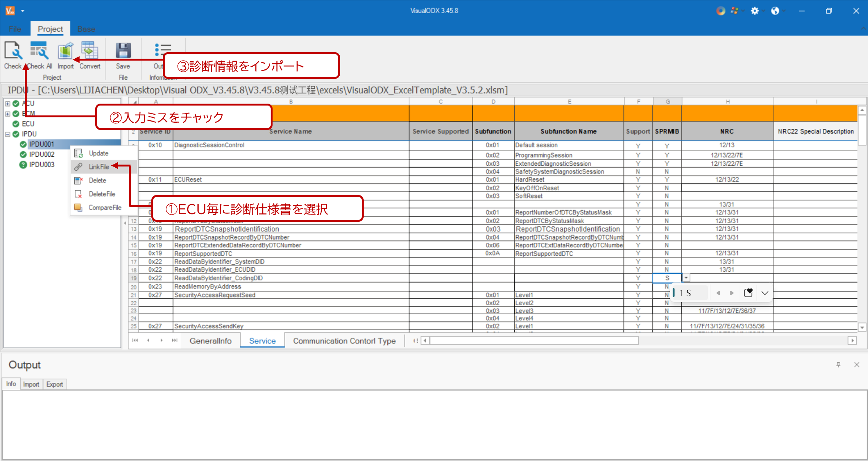Click ReadMemoryByAddress service name cell
868x461 pixels.
click(x=291, y=287)
